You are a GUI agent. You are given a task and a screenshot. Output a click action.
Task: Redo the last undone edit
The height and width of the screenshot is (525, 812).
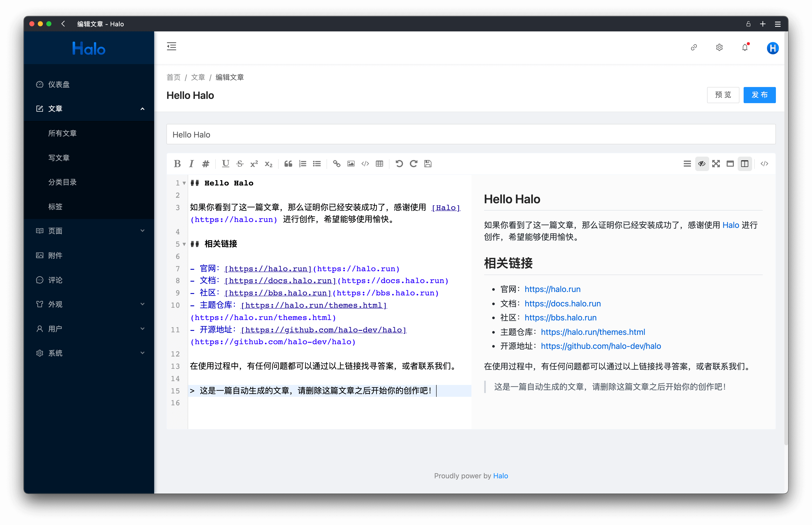coord(413,164)
